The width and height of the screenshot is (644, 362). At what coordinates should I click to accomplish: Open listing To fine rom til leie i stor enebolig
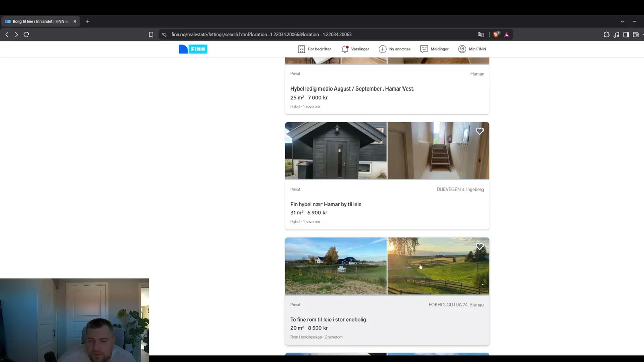click(x=328, y=320)
